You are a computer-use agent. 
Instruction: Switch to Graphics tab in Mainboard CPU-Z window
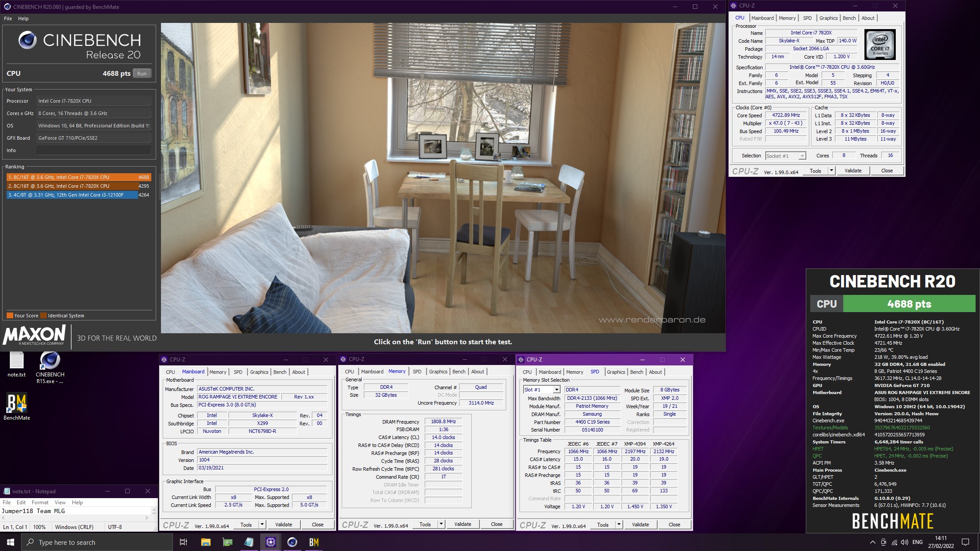(x=259, y=372)
